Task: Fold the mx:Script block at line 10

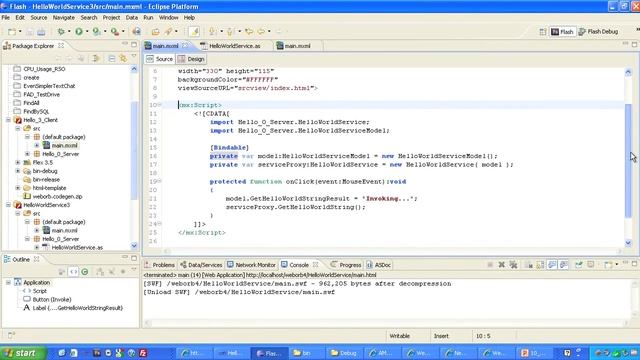Action: 160,105
